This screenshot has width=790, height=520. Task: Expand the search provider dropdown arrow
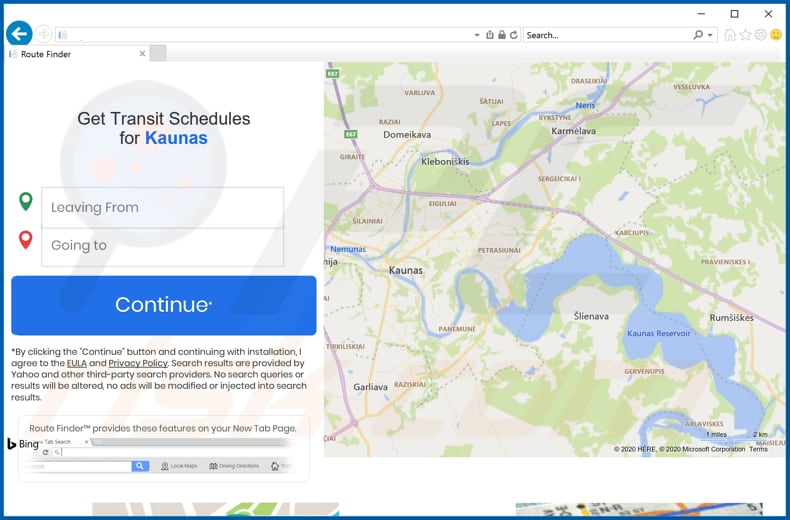(710, 35)
